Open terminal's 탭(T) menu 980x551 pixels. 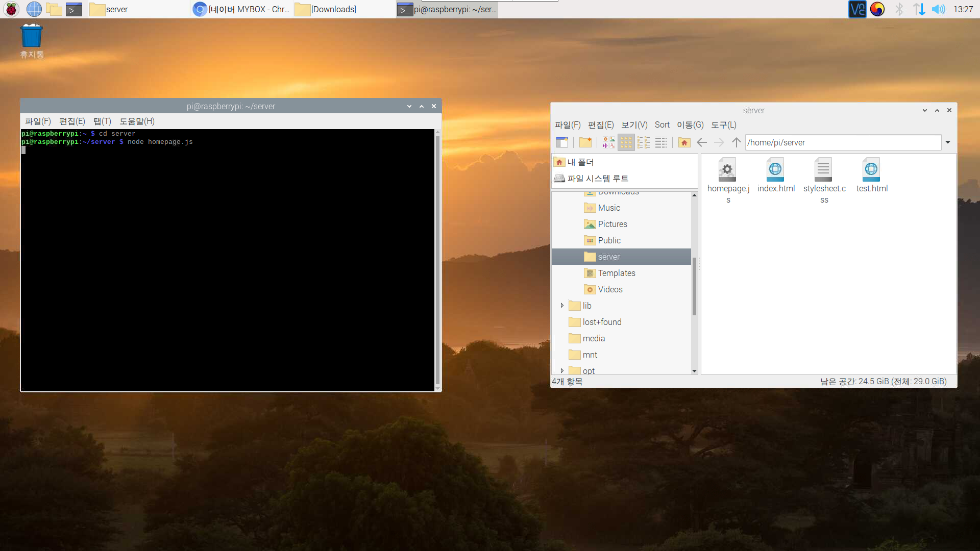(x=102, y=121)
